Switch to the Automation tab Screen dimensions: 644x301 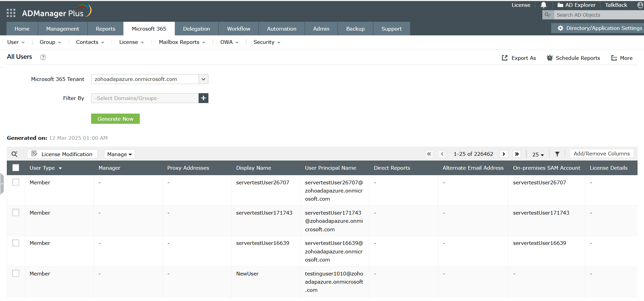282,29
